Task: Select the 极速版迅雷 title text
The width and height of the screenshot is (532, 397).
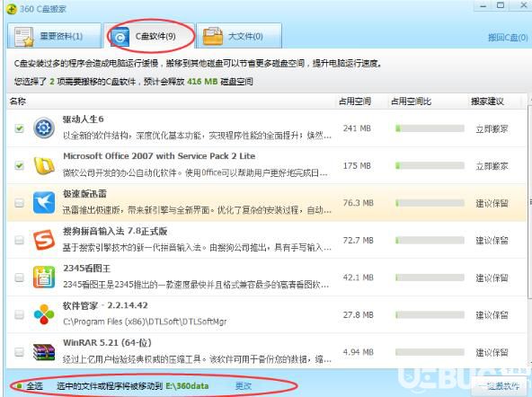Action: 84,194
